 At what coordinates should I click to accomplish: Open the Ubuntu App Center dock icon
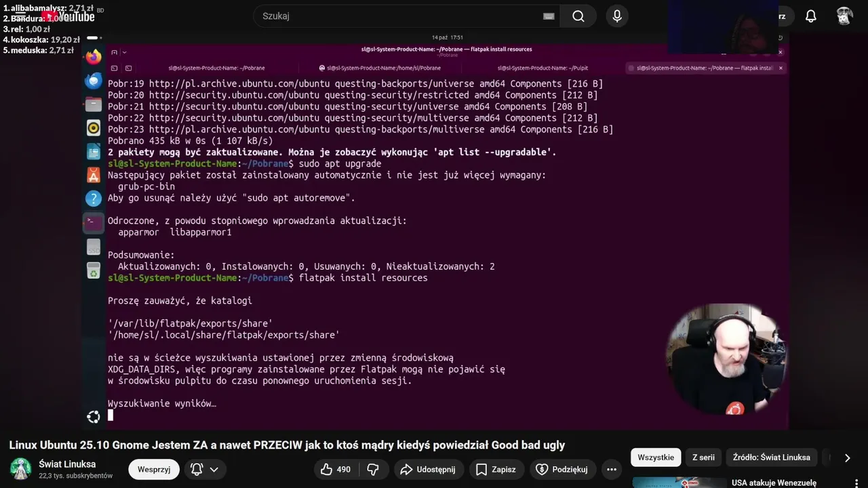[x=94, y=176]
